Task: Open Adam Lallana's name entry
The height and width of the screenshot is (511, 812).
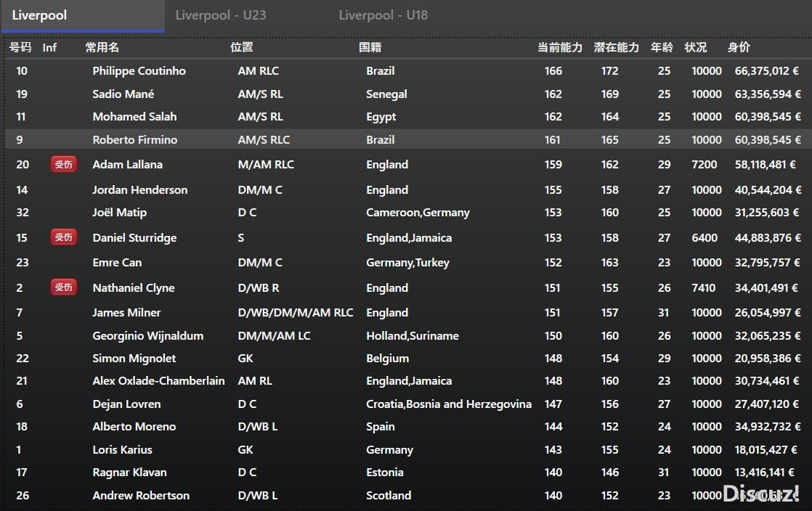Action: [x=127, y=165]
